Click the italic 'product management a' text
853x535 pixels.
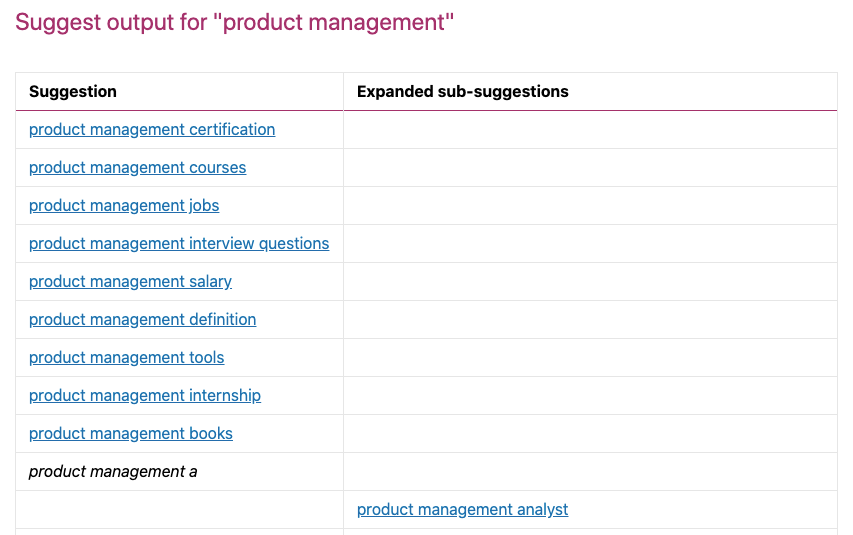tap(113, 471)
